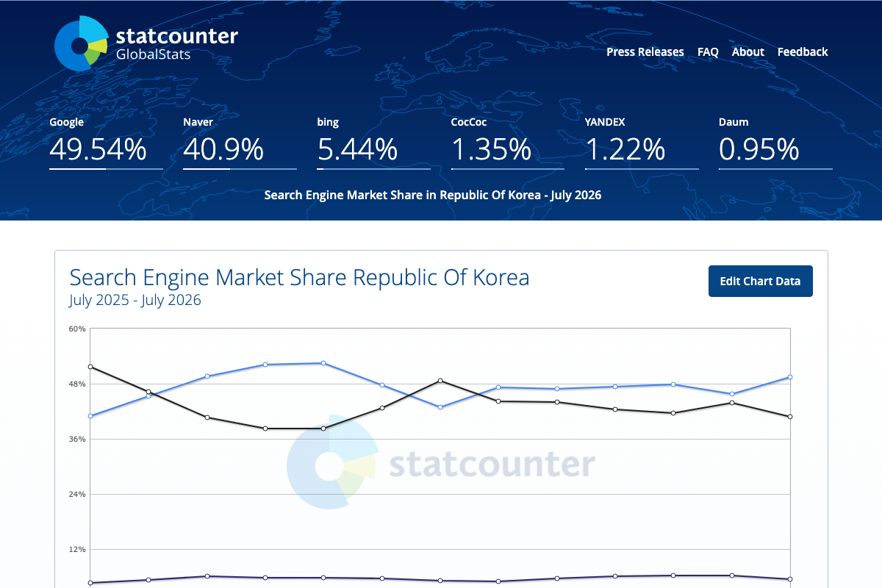This screenshot has width=882, height=588.
Task: Select the Google 49.54% stat
Action: pyautogui.click(x=106, y=143)
